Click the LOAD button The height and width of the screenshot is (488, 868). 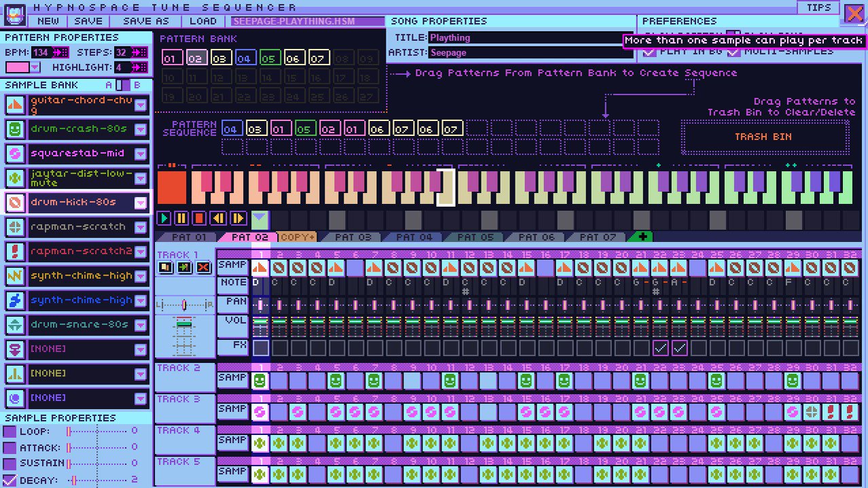[203, 22]
